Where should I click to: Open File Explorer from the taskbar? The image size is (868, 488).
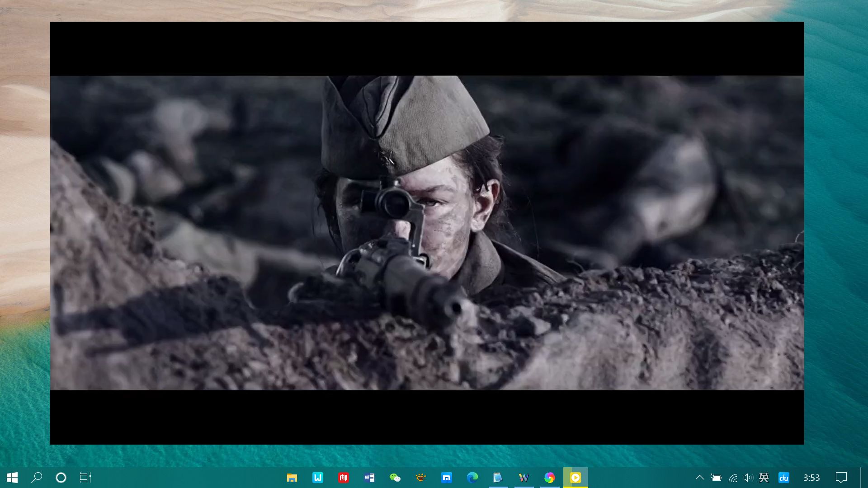pos(292,478)
